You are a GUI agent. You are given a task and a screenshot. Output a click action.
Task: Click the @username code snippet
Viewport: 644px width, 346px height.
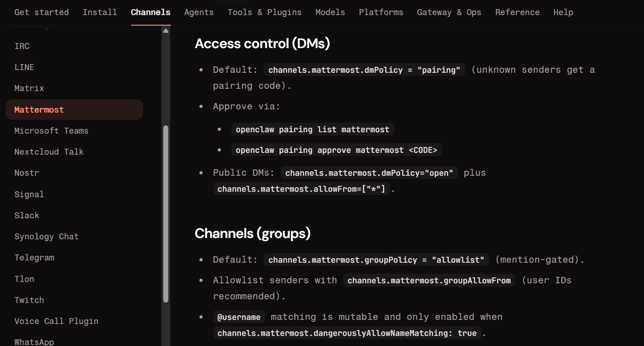point(239,317)
